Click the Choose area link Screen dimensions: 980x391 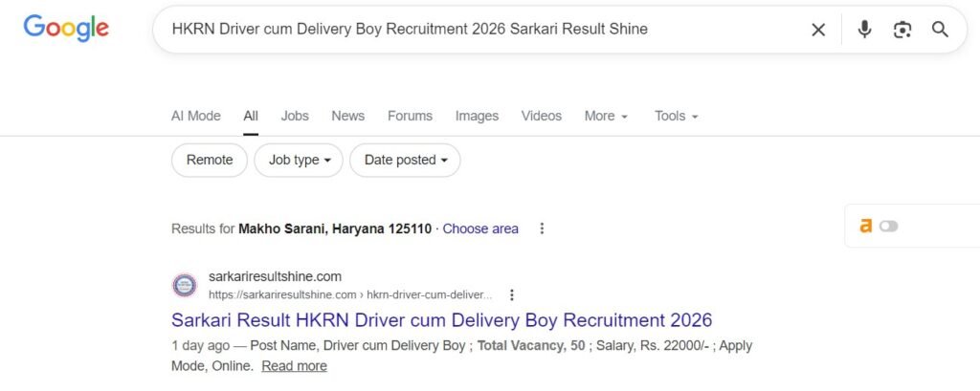480,228
